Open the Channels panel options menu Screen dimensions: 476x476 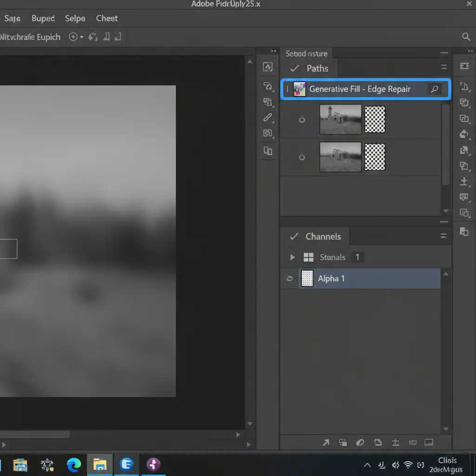click(443, 236)
